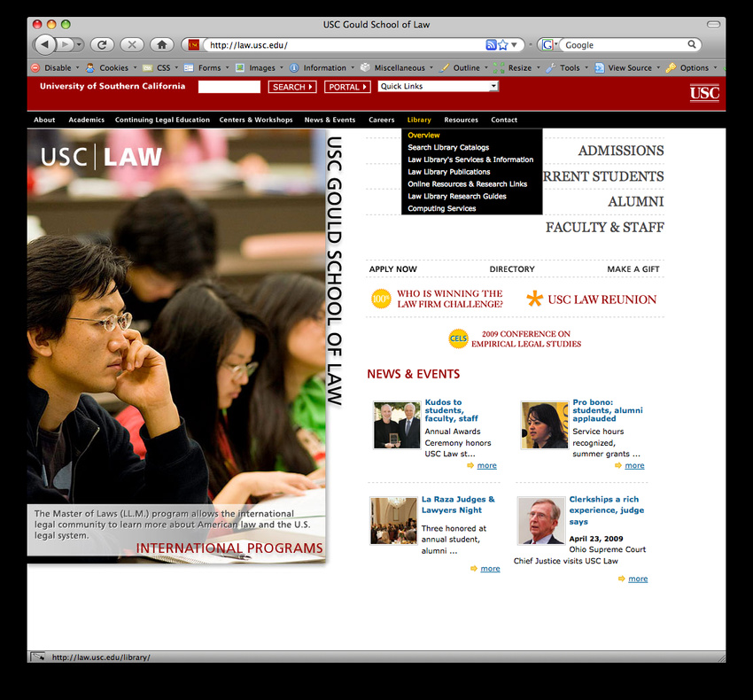
Task: Bookmark page with the star icon
Action: click(x=503, y=44)
